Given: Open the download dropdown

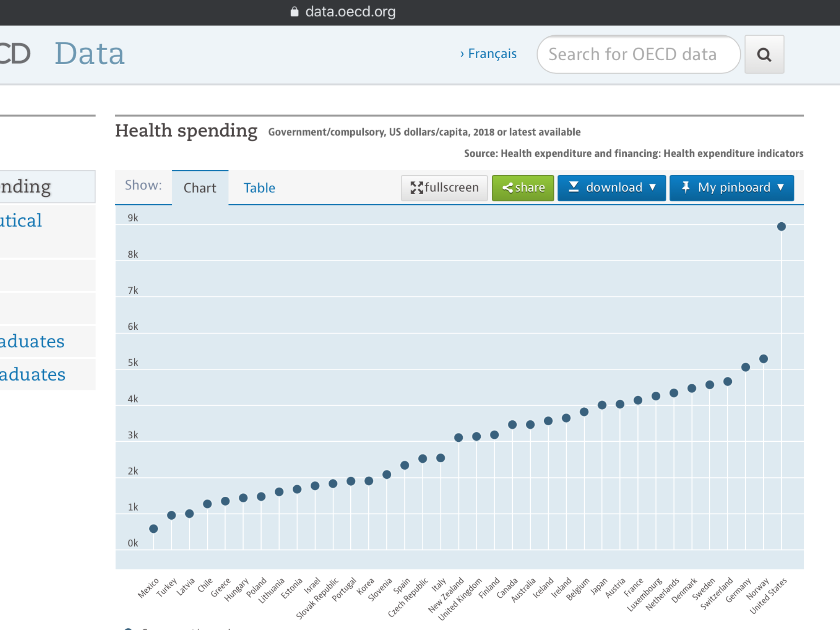Looking at the screenshot, I should pyautogui.click(x=612, y=188).
